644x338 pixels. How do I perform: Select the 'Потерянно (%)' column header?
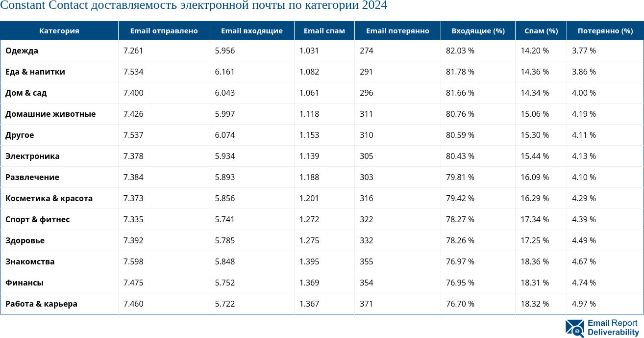[x=605, y=31]
